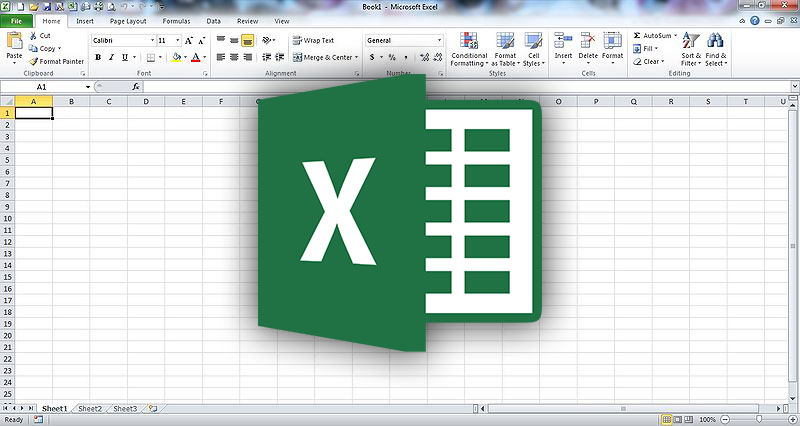Apply the red Font Color
Image resolution: width=800 pixels, height=426 pixels.
(195, 57)
